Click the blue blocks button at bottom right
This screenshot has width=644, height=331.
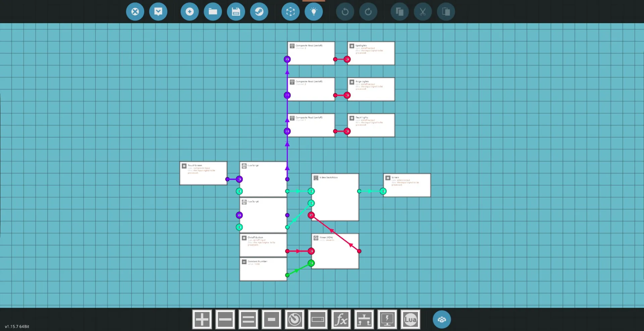(x=441, y=319)
